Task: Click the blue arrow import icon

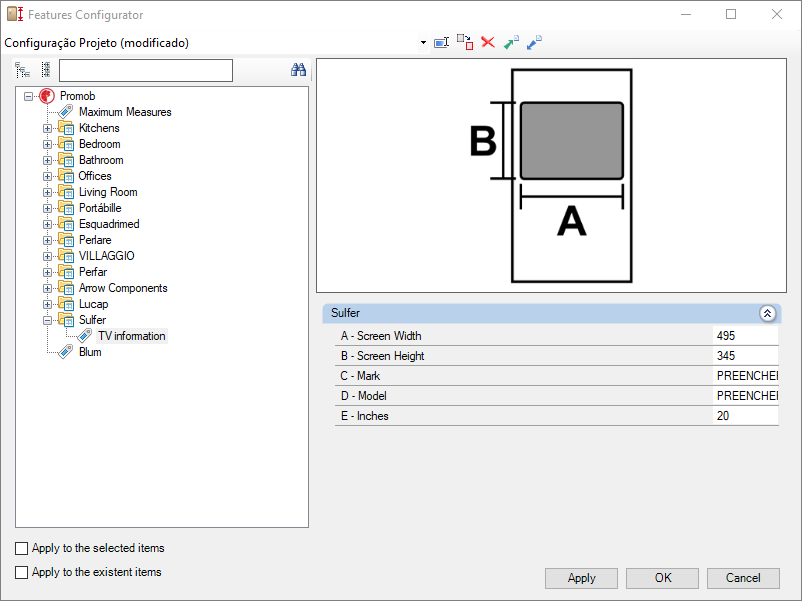Action: pos(534,42)
